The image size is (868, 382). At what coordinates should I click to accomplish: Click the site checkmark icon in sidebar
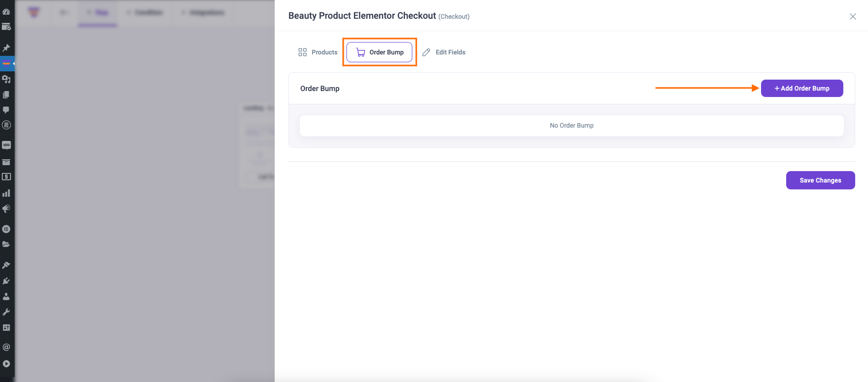6,27
